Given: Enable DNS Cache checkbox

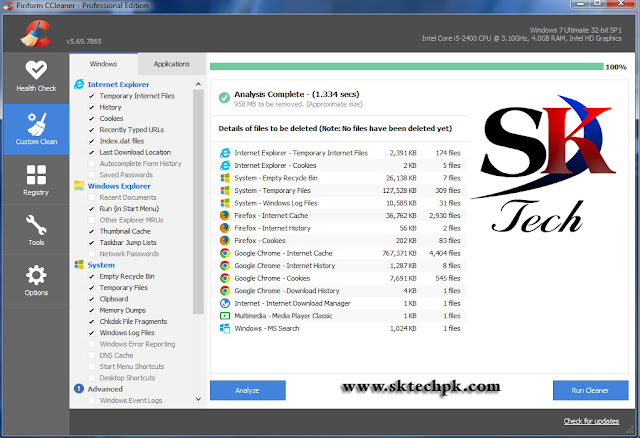Looking at the screenshot, I should [x=92, y=356].
